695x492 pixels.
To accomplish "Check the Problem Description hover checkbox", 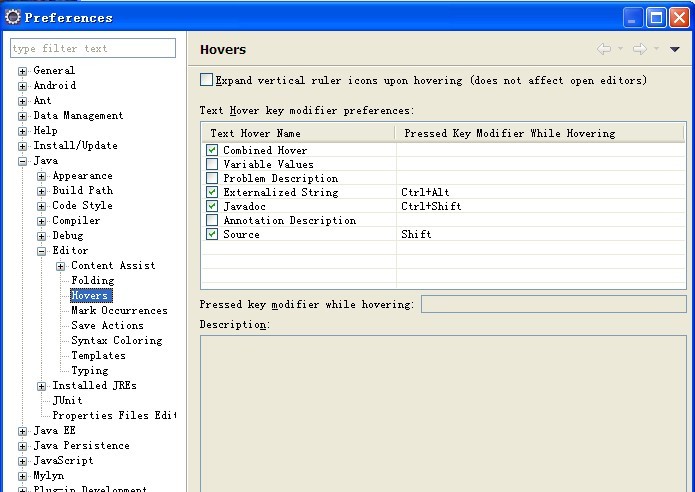I will (212, 178).
